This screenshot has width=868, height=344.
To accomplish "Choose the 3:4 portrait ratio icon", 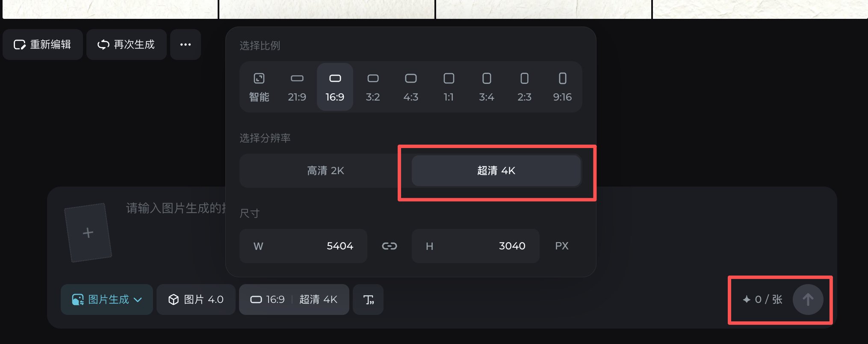I will pyautogui.click(x=487, y=87).
